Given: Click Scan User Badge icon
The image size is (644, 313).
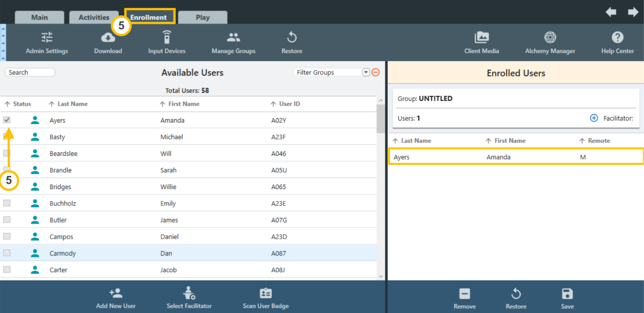Looking at the screenshot, I should 265,293.
